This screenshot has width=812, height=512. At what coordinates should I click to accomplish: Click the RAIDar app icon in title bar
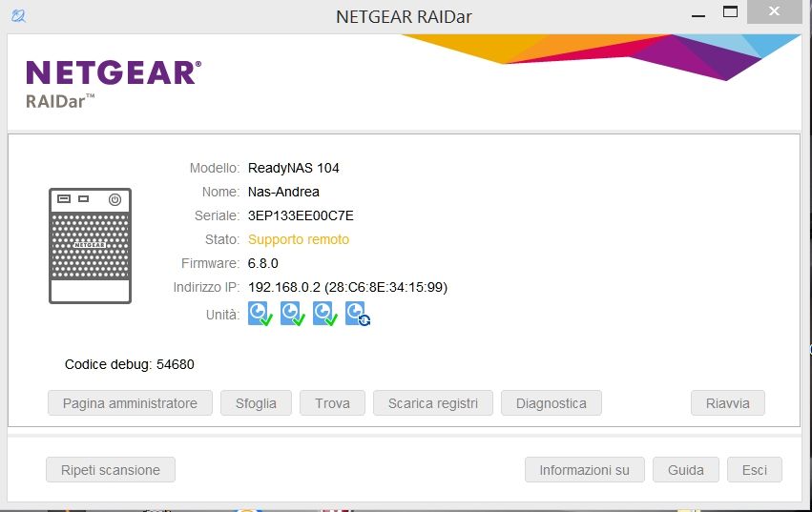(18, 16)
